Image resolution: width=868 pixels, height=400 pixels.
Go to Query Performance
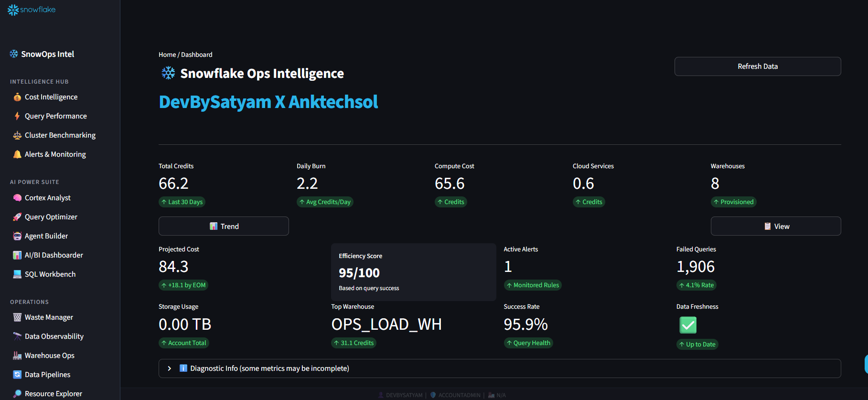tap(56, 116)
